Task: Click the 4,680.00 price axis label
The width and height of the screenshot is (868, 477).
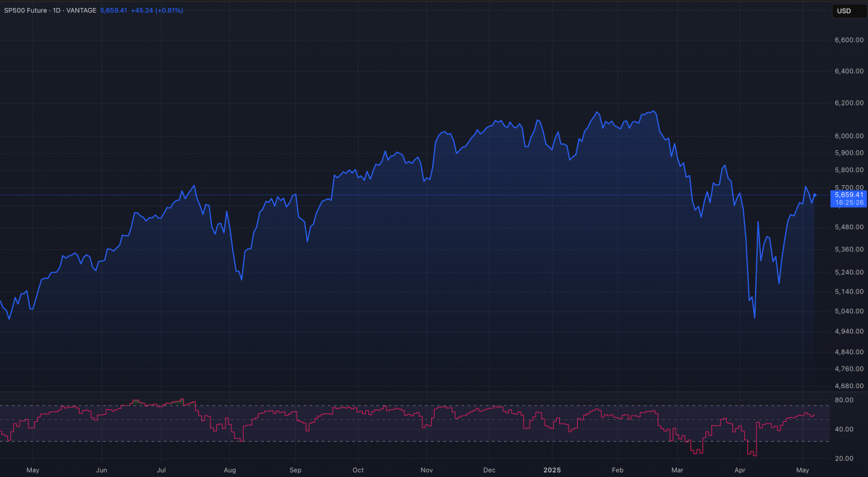Action: tap(849, 387)
